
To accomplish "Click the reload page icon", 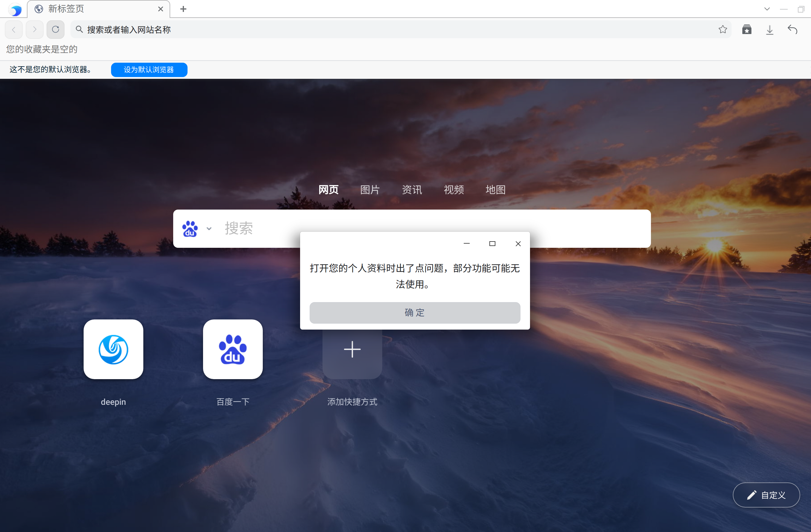I will pyautogui.click(x=56, y=30).
